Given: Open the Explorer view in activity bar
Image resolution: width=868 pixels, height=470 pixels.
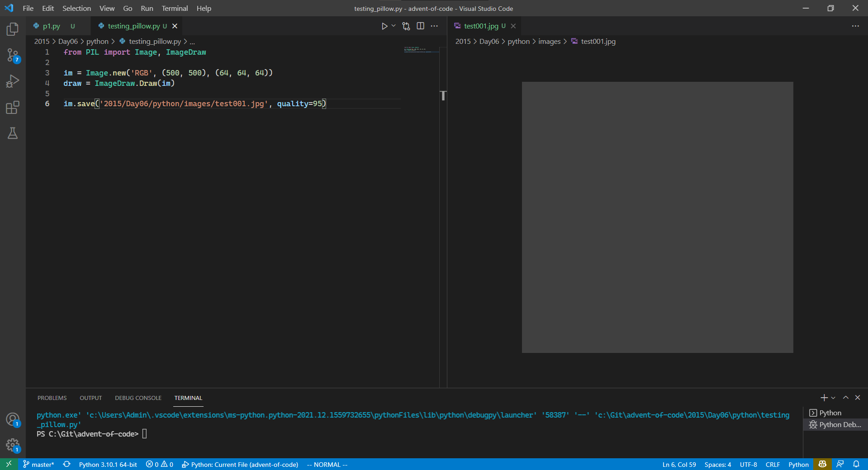Looking at the screenshot, I should click(x=13, y=29).
